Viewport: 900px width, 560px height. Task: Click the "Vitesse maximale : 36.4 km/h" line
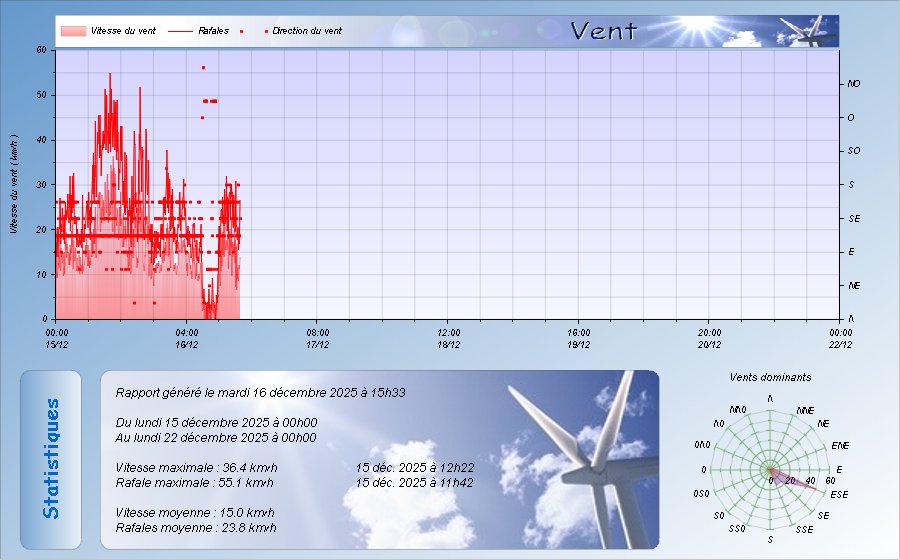coord(196,467)
